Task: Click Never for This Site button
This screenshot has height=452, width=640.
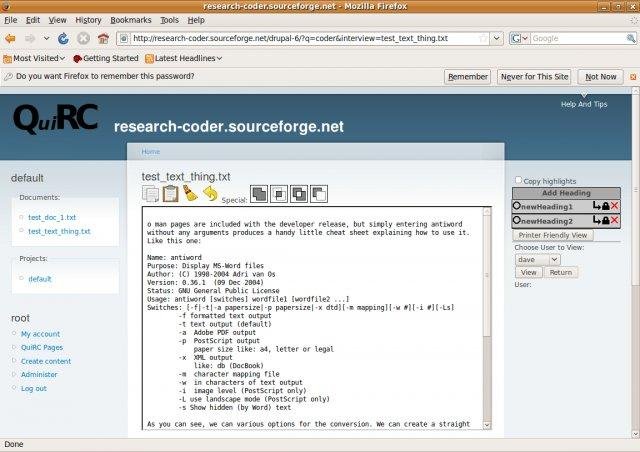Action: 534,77
